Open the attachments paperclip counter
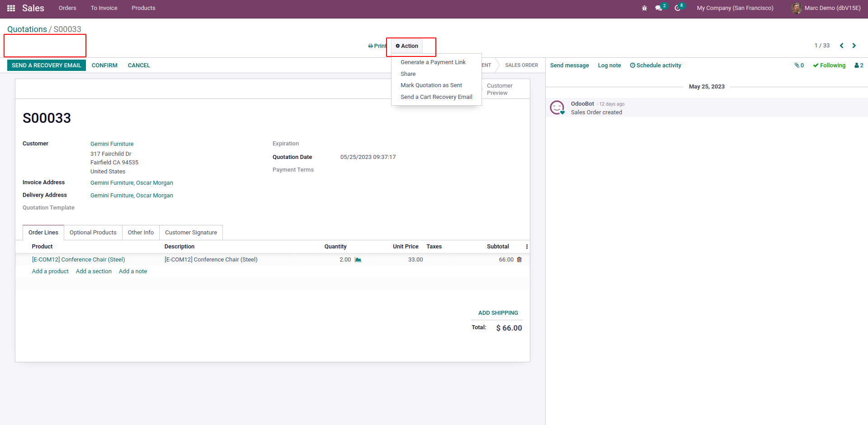 (x=799, y=65)
